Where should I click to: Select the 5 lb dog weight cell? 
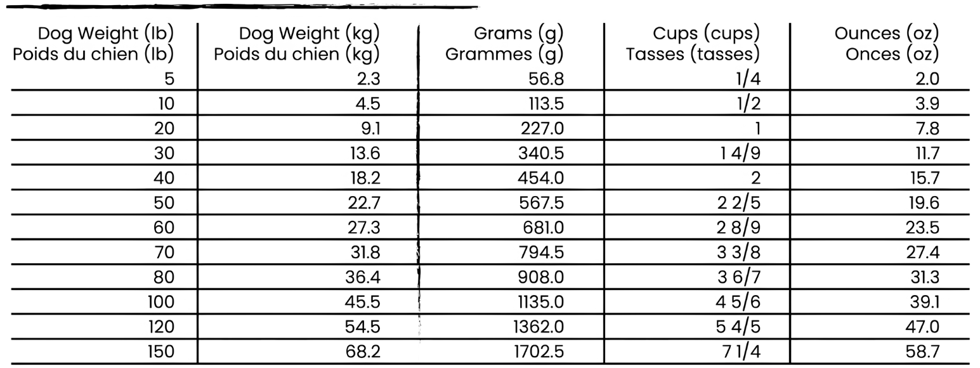click(166, 79)
